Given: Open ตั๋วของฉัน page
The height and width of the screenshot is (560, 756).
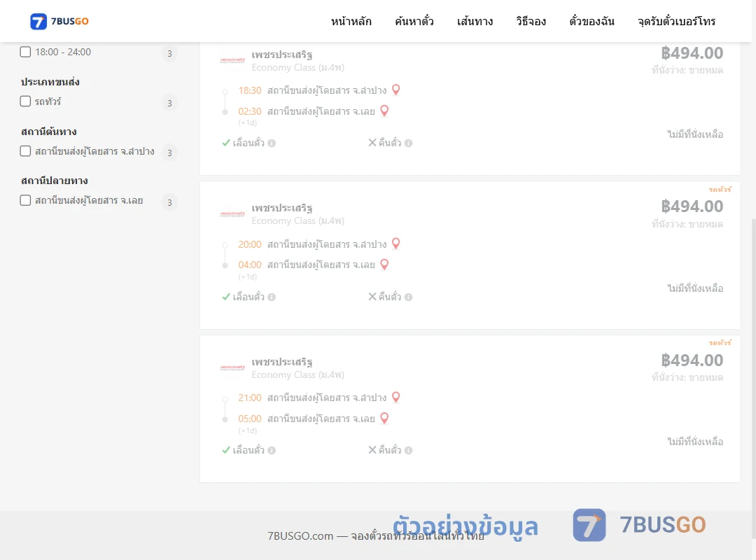Looking at the screenshot, I should pyautogui.click(x=591, y=21).
